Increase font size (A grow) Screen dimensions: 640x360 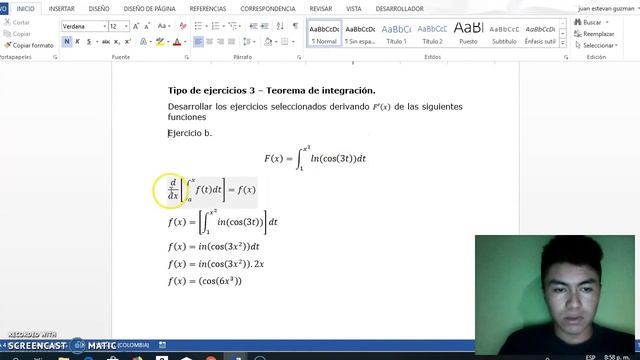click(136, 26)
